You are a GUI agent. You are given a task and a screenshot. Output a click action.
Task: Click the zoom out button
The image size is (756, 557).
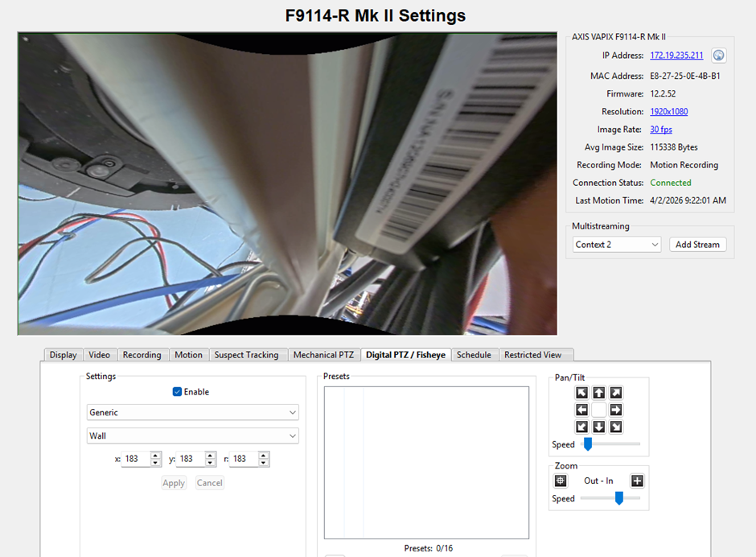click(561, 481)
